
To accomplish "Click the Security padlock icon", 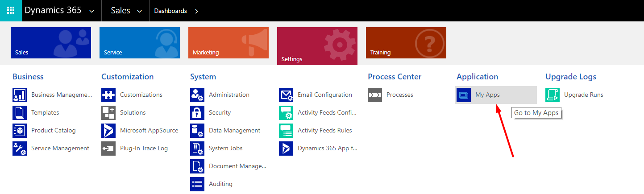I will point(197,113).
